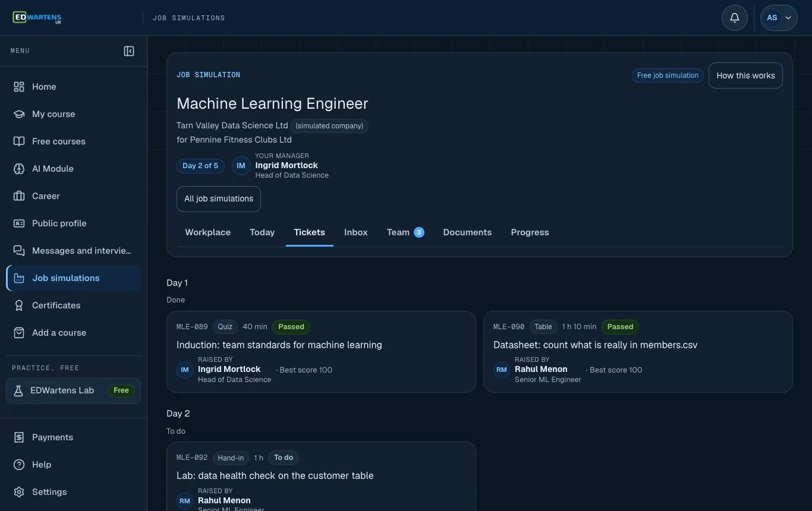Click the EDWartens UK logo
812x511 pixels.
[37, 18]
